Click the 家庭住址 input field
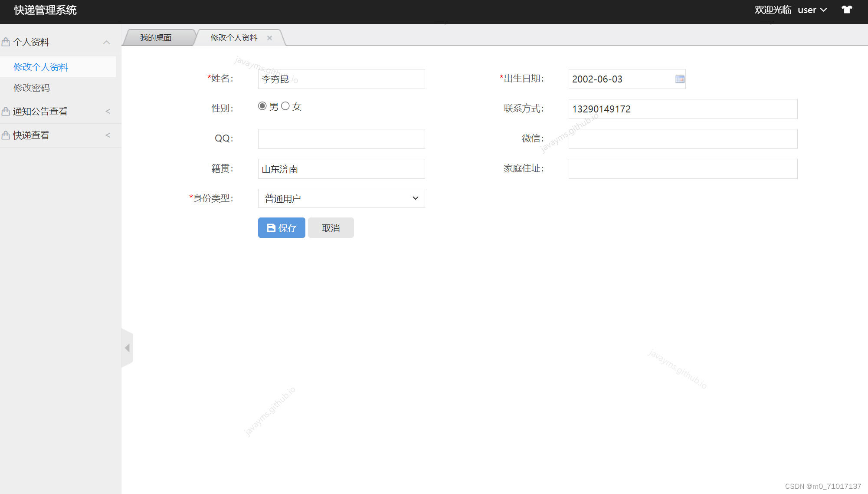This screenshot has height=494, width=868. coord(682,169)
